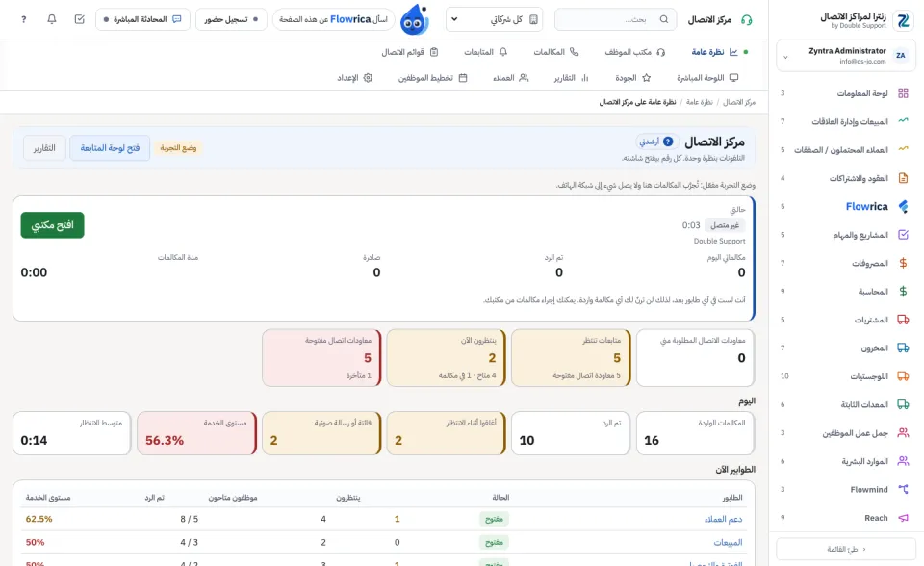Viewport: 924px width, 566px height.
Task: Click the تسجيل حضور button
Action: [x=231, y=19]
